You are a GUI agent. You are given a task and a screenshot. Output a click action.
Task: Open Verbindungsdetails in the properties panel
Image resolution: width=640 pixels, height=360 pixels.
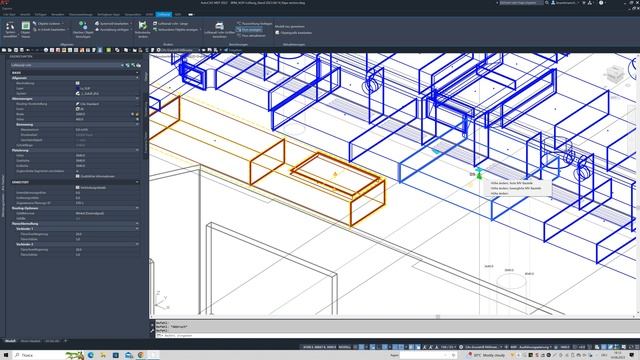[x=91, y=187]
